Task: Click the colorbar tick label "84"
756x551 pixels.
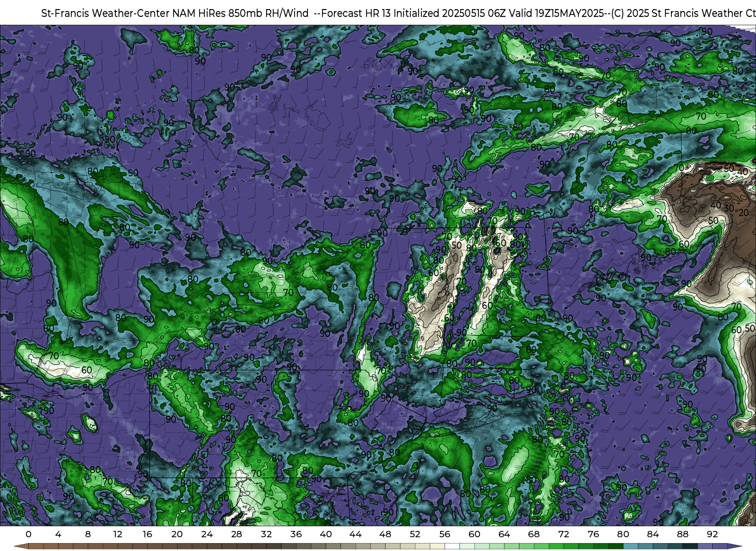Action: pos(653,534)
